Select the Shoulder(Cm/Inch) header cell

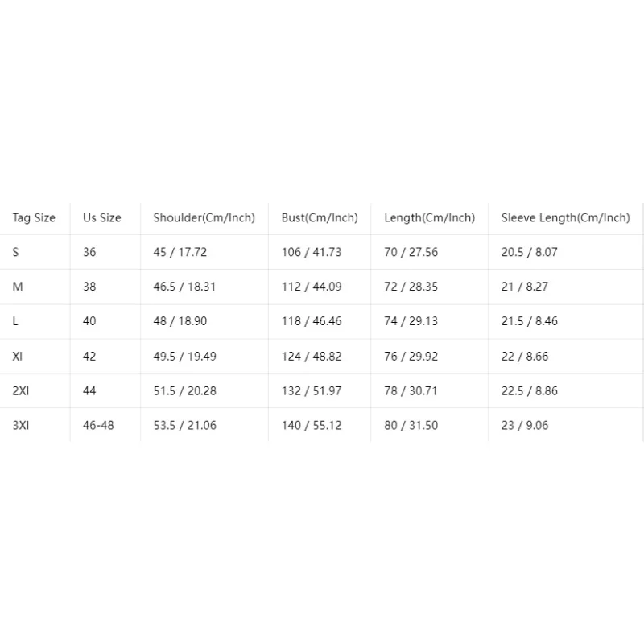[x=204, y=217]
